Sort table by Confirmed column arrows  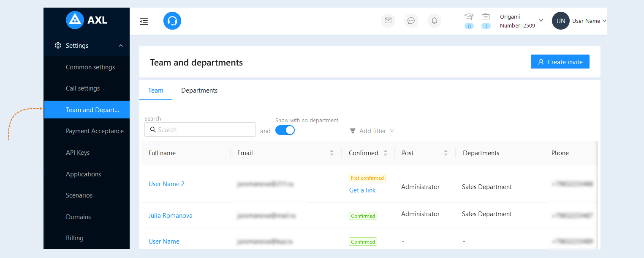[x=386, y=153]
